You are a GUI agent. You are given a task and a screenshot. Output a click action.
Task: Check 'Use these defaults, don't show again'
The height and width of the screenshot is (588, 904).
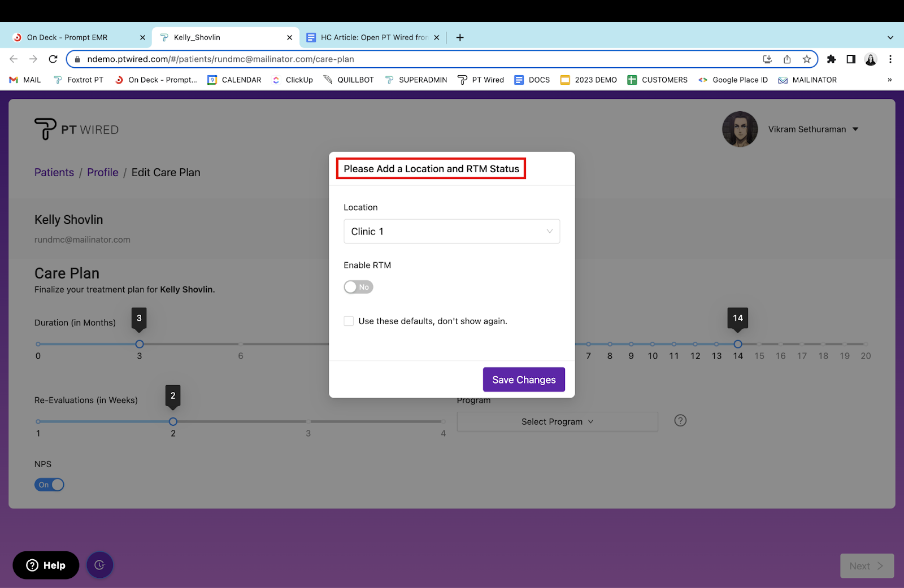(x=349, y=321)
